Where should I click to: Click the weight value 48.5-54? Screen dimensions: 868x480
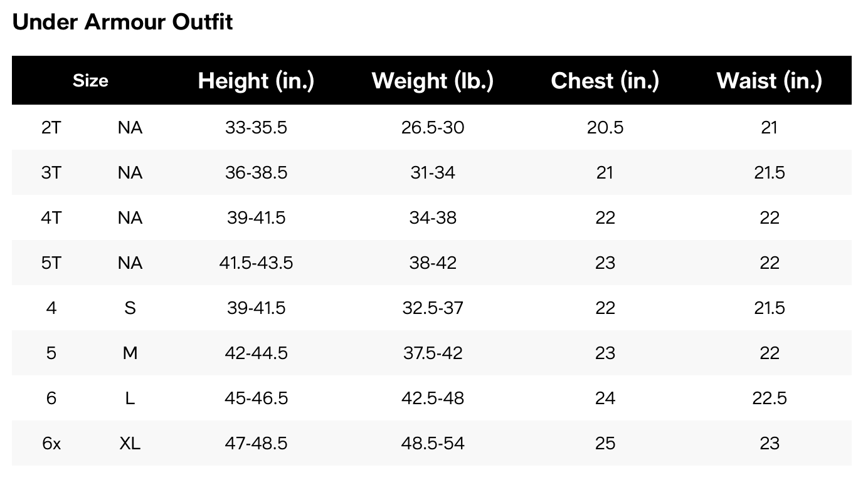[x=433, y=443]
